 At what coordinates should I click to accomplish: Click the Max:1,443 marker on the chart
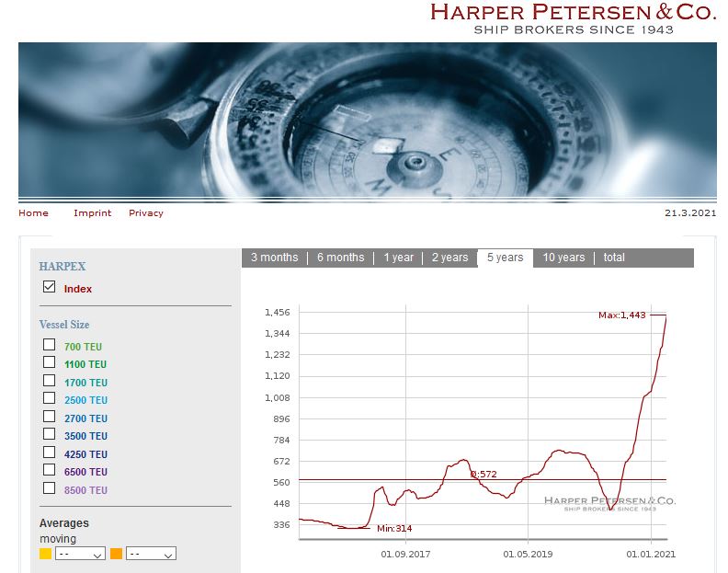[x=622, y=315]
